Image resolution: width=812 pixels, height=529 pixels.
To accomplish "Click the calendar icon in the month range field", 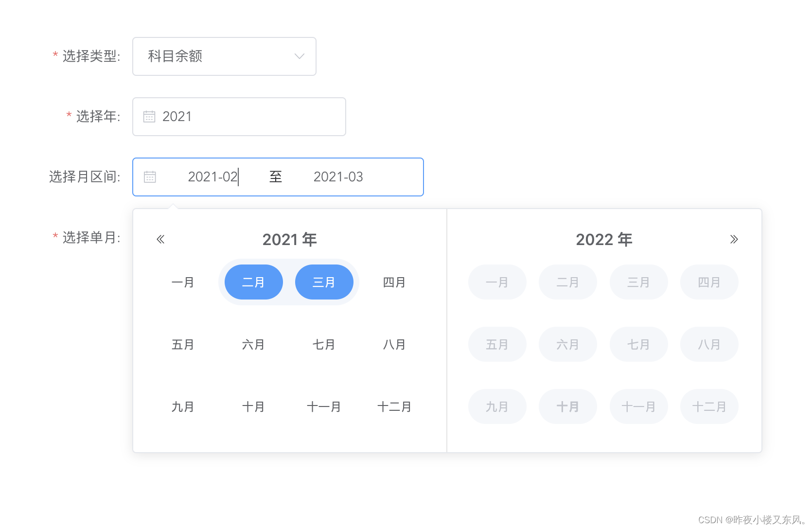I will pos(149,176).
